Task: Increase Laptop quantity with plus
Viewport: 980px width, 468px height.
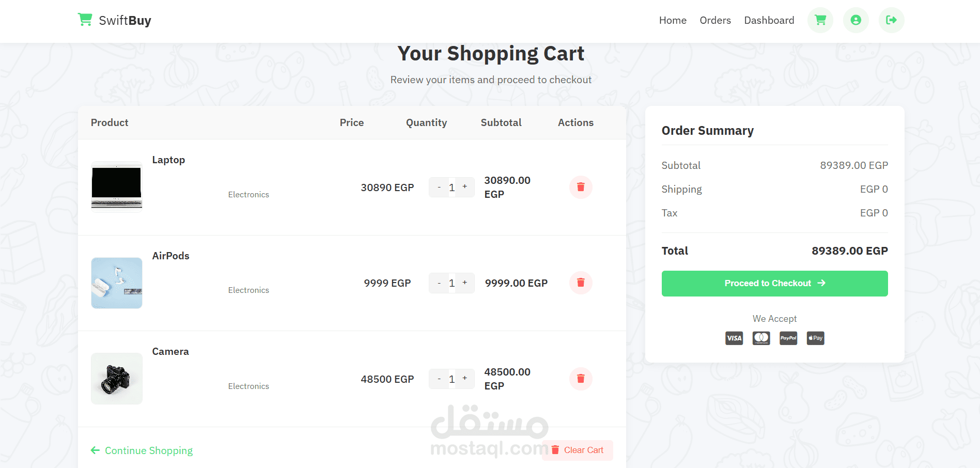Action: point(465,187)
